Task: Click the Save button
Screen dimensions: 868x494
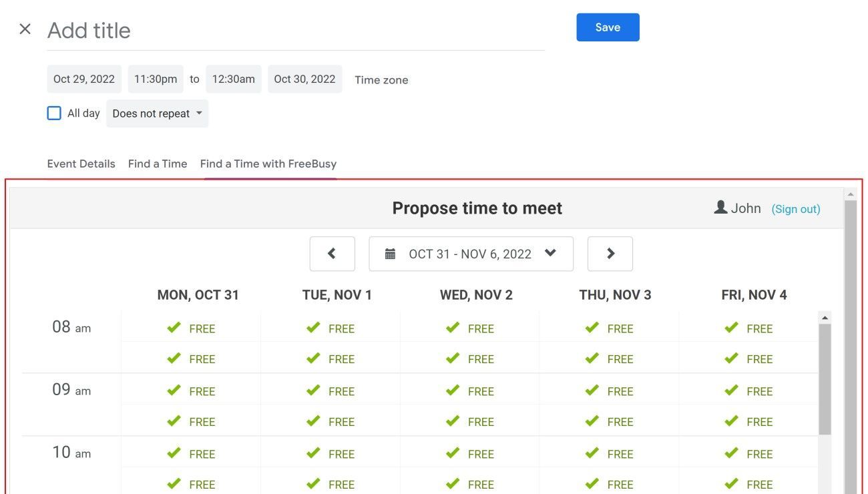Action: coord(608,27)
